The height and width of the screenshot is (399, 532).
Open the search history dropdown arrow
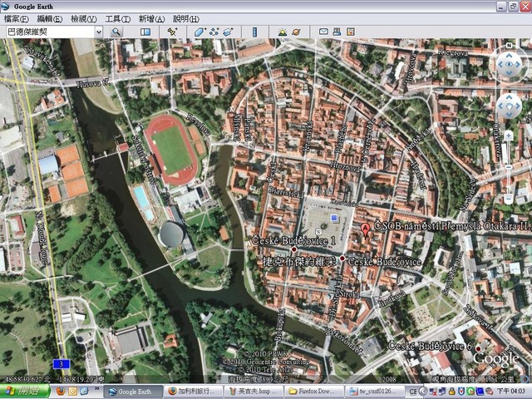point(98,32)
